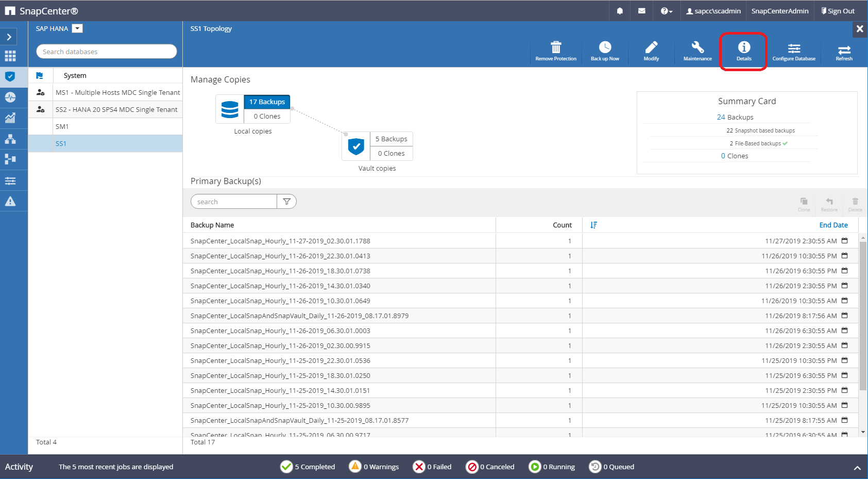Select MS1 Multiple Hosts MDC Single Tenant
Viewport: 868px width, 479px height.
click(x=117, y=92)
